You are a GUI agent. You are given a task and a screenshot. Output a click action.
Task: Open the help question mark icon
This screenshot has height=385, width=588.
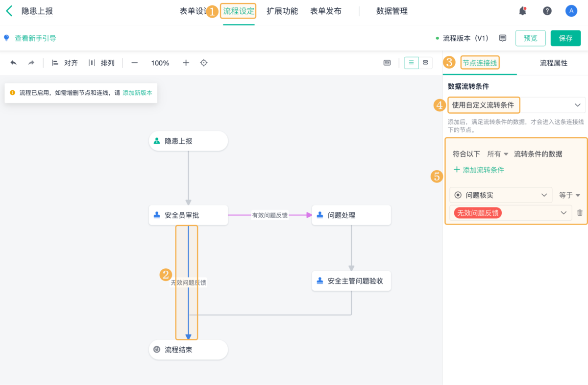tap(547, 11)
